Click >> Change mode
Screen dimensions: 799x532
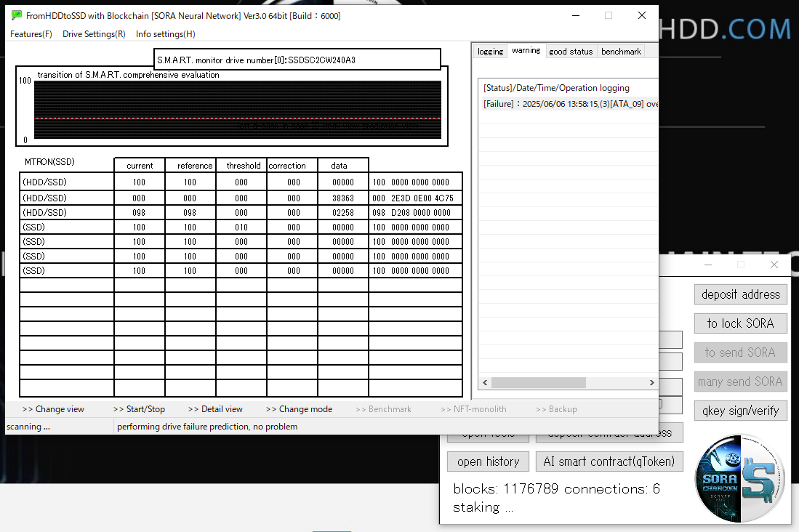coord(299,409)
